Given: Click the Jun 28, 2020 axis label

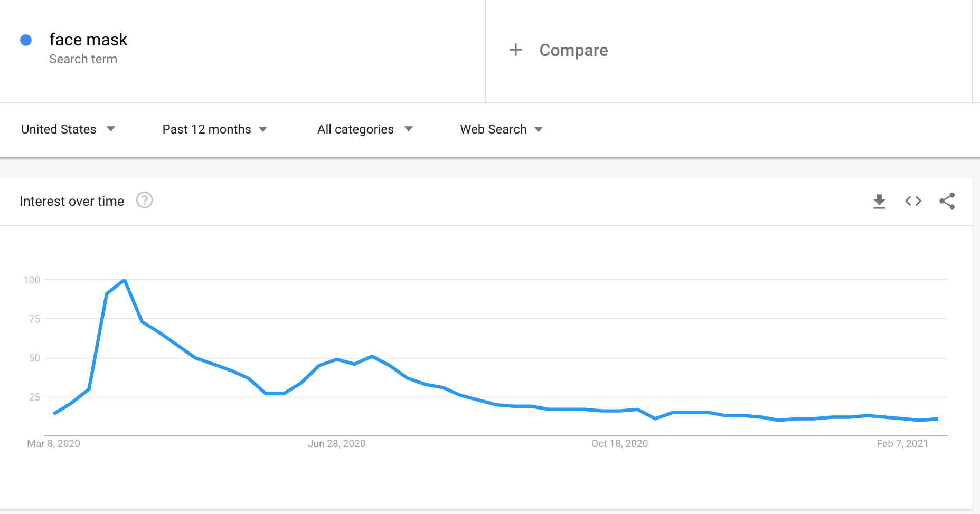Looking at the screenshot, I should point(336,443).
